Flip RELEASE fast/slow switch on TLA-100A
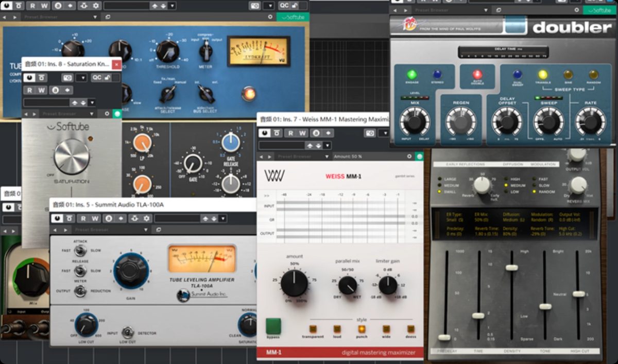This screenshot has height=364, width=618. point(80,270)
